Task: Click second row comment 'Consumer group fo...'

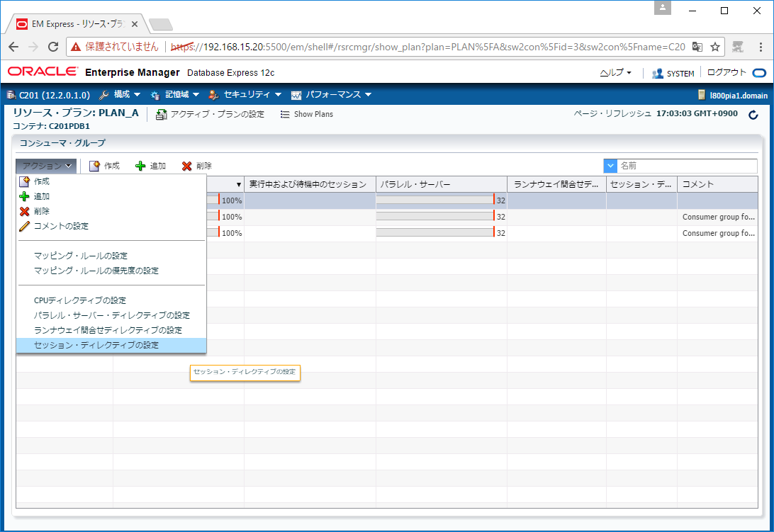Action: point(718,217)
